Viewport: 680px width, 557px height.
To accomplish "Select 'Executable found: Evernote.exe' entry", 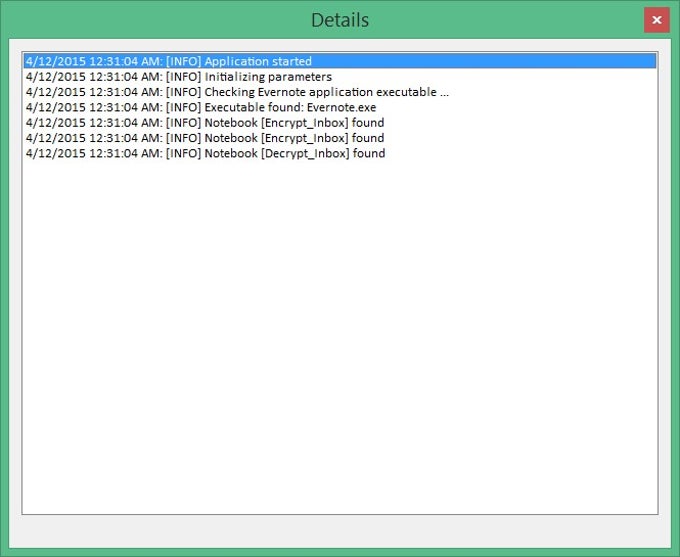I will pos(340,107).
